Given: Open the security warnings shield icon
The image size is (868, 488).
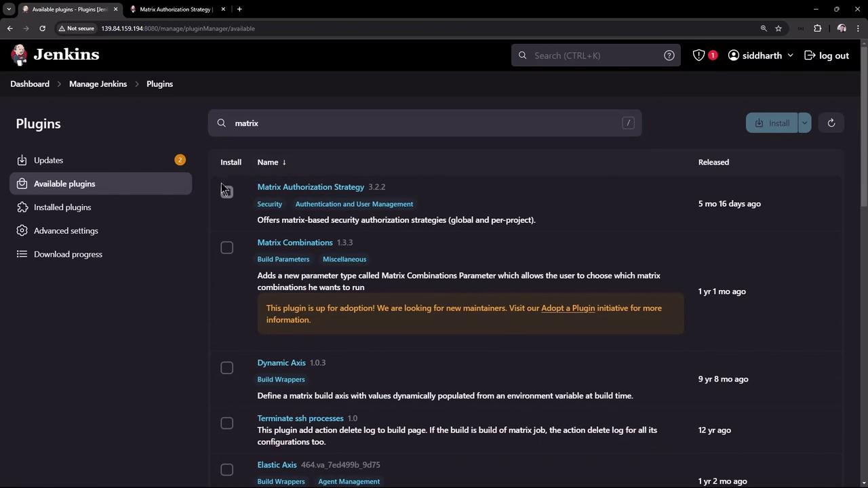Looking at the screenshot, I should tap(698, 56).
